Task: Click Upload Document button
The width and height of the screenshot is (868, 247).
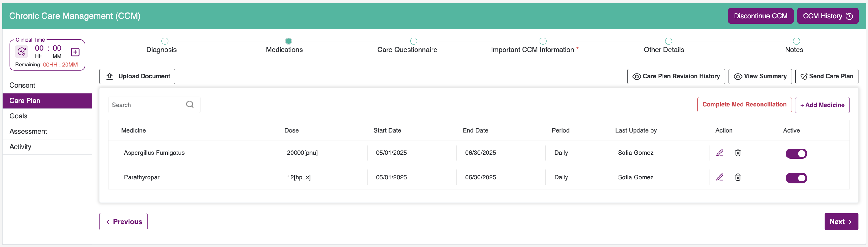Action: (137, 76)
